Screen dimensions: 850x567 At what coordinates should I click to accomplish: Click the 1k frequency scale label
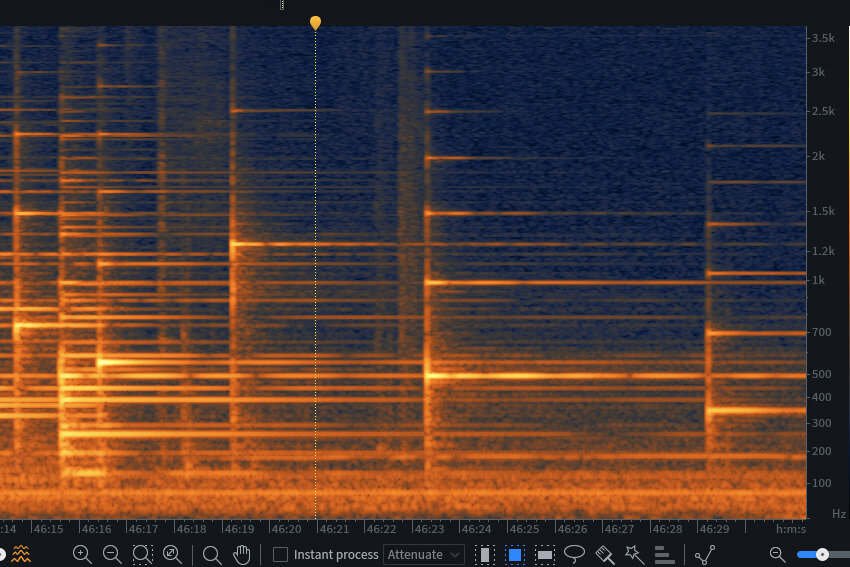click(818, 280)
